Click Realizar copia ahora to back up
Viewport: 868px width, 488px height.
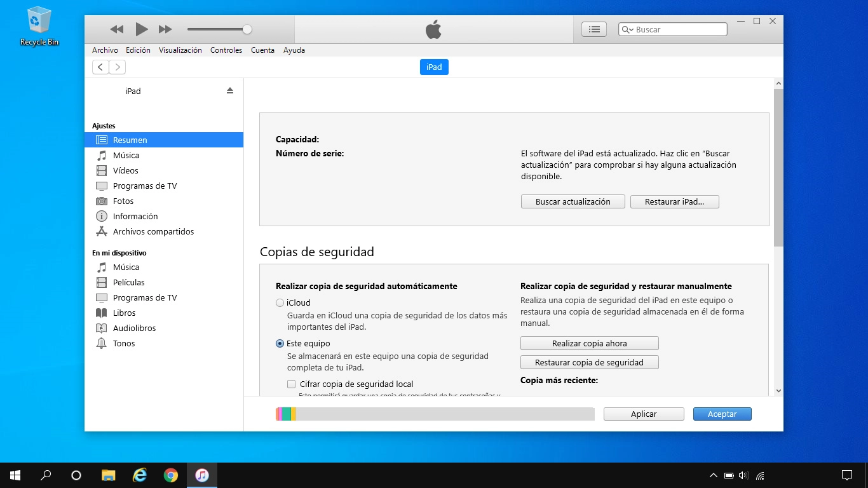[589, 343]
